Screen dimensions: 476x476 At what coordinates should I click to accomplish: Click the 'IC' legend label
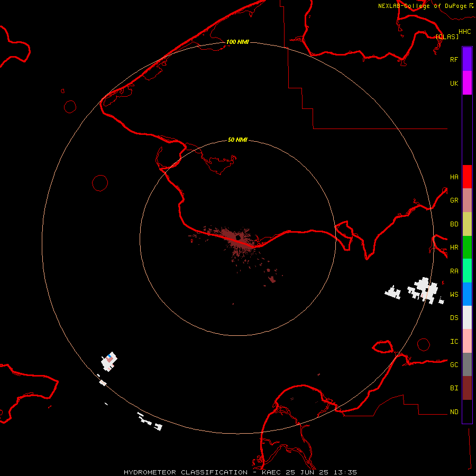pyautogui.click(x=454, y=342)
